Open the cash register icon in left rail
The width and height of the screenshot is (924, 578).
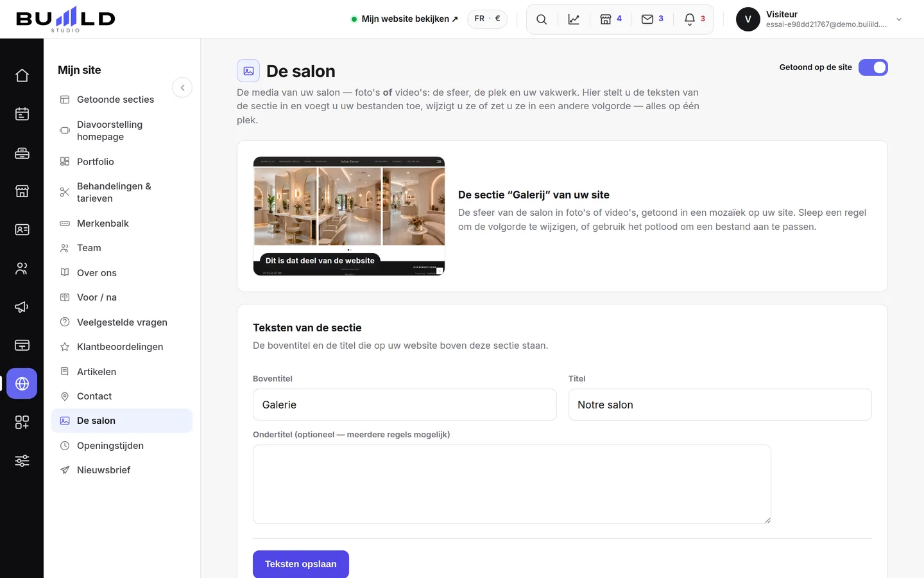(x=22, y=153)
